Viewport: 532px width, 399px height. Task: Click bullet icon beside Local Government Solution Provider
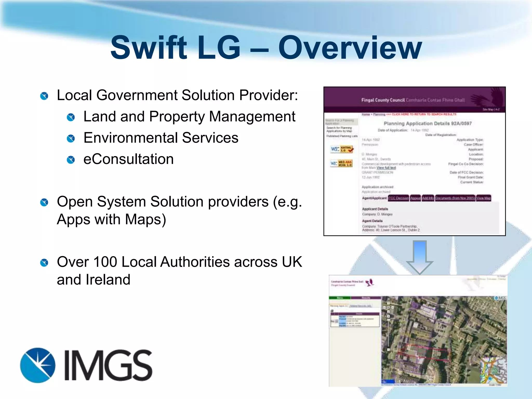[x=44, y=96]
